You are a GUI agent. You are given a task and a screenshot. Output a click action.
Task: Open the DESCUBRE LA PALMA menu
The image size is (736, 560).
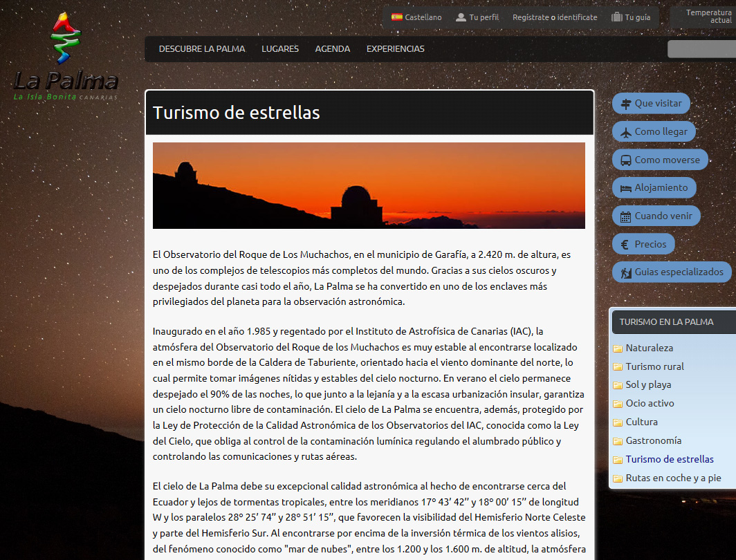click(202, 49)
